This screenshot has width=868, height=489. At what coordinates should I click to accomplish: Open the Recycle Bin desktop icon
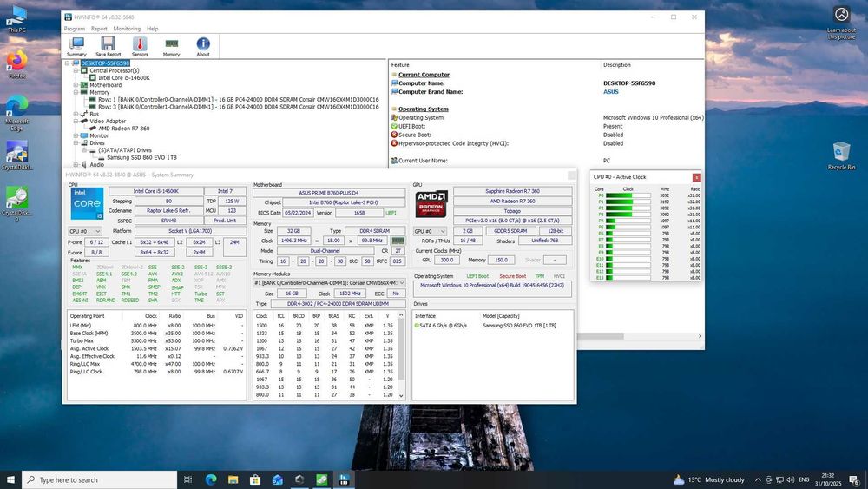click(x=841, y=155)
